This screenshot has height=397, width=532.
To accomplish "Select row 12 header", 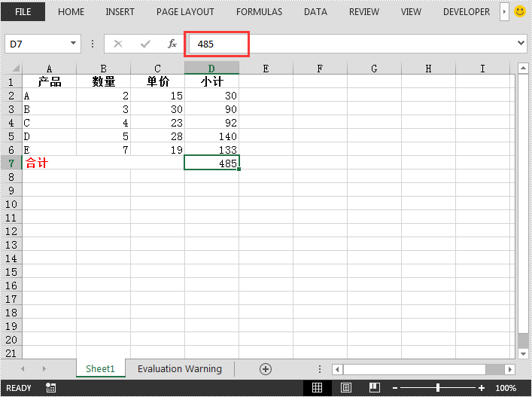I will 11,231.
